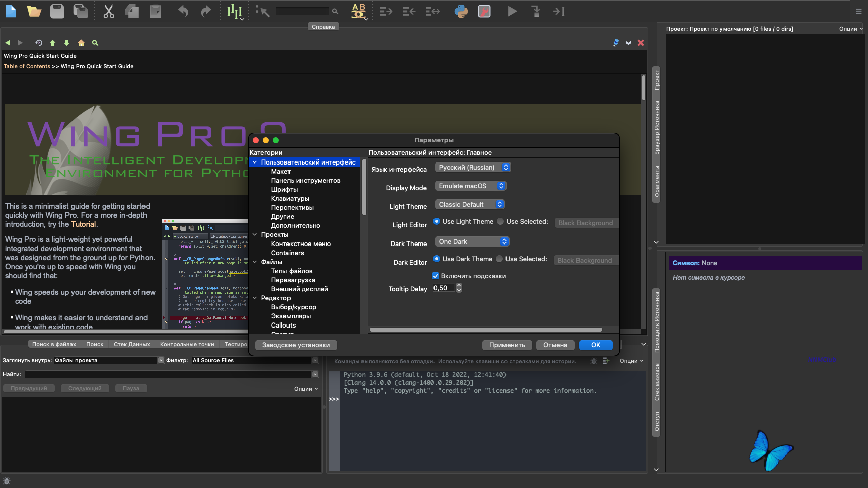The width and height of the screenshot is (868, 488).
Task: Click the Cut scissors icon
Action: [109, 11]
